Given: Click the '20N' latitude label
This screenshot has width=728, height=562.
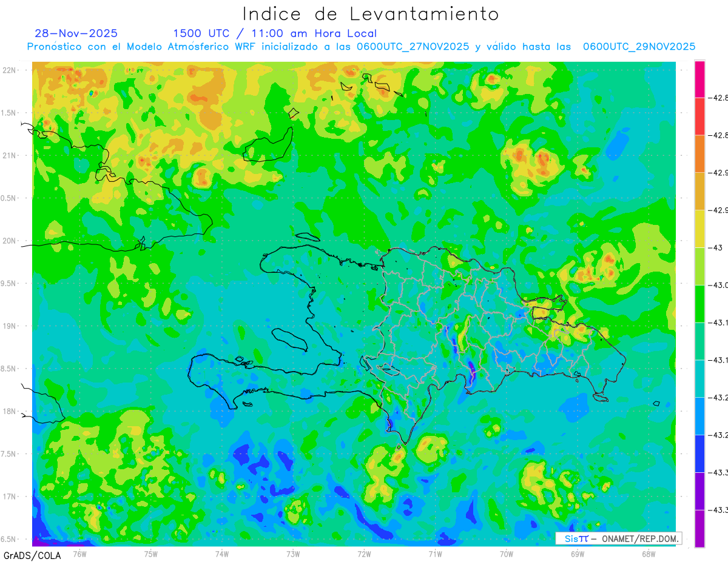Looking at the screenshot, I should [10, 241].
